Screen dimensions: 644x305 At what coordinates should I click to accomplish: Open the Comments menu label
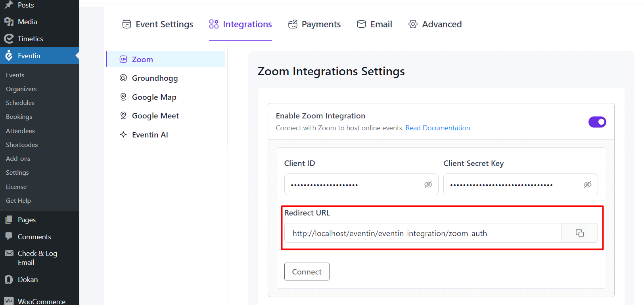(x=34, y=236)
